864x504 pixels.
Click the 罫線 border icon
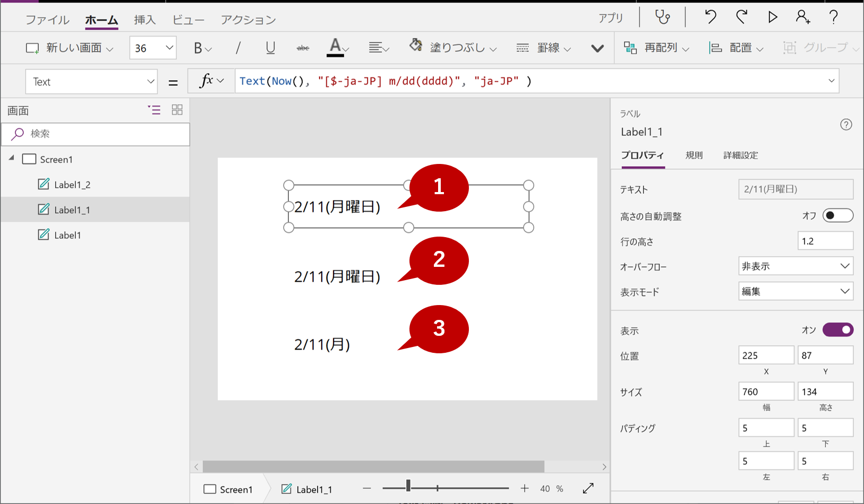coord(523,48)
